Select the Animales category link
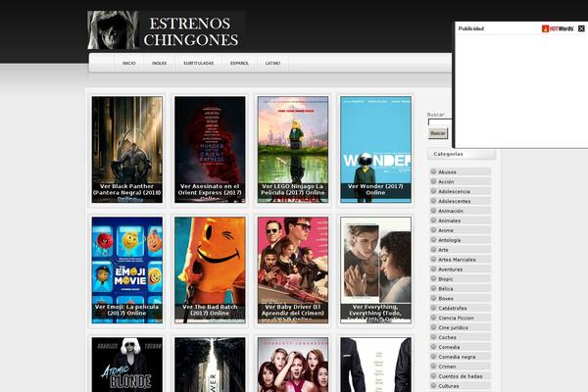Viewport: 588px width, 392px height. pos(449,220)
